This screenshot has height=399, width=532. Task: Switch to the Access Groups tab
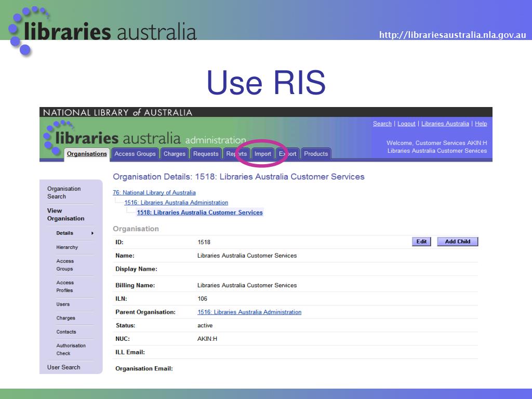coord(135,154)
